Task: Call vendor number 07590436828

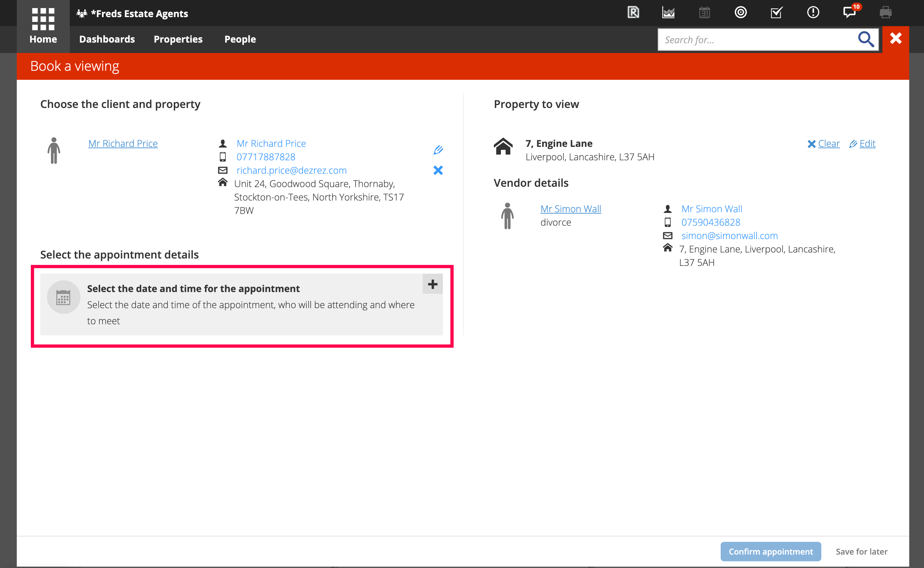Action: [711, 222]
